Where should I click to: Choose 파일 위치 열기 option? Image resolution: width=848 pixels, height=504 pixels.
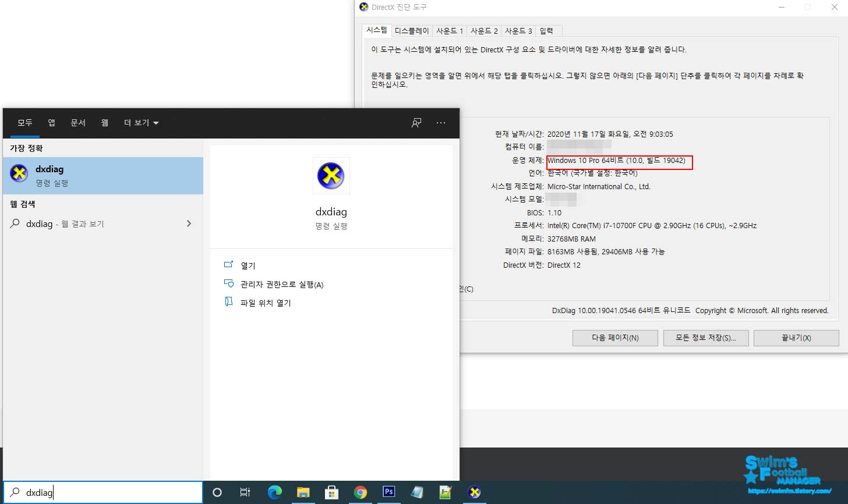point(266,303)
